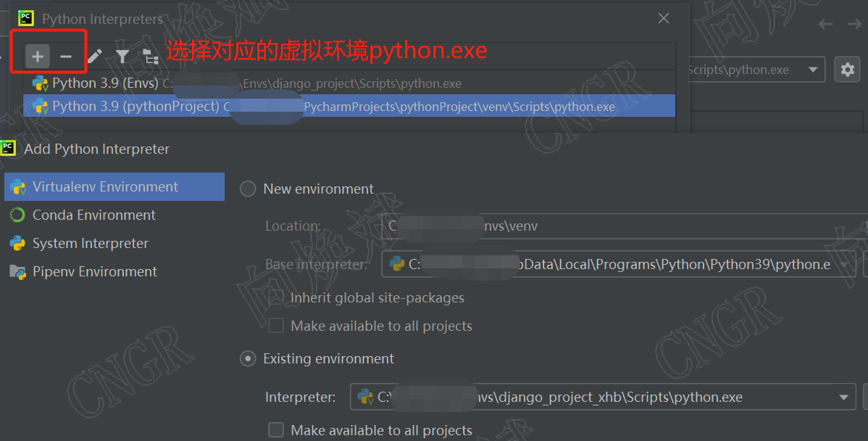Toggle Inherit global site-packages checkbox
The image size is (868, 441).
click(x=275, y=298)
